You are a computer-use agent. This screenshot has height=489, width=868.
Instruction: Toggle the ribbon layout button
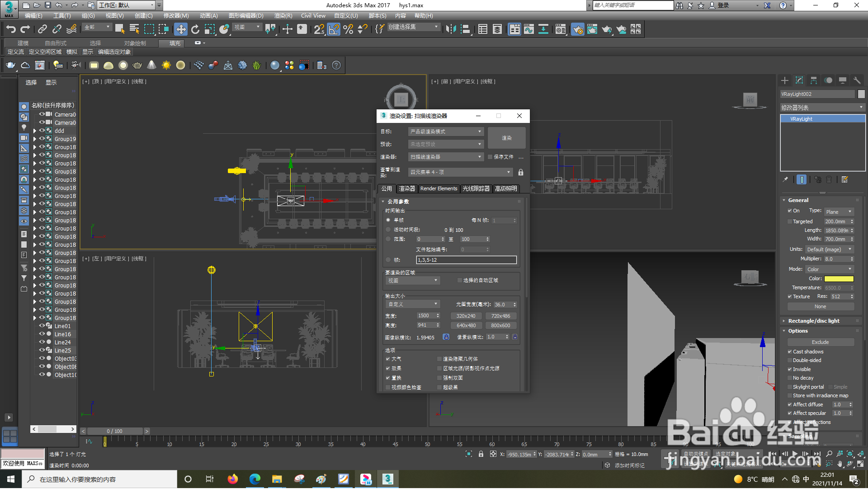[514, 30]
